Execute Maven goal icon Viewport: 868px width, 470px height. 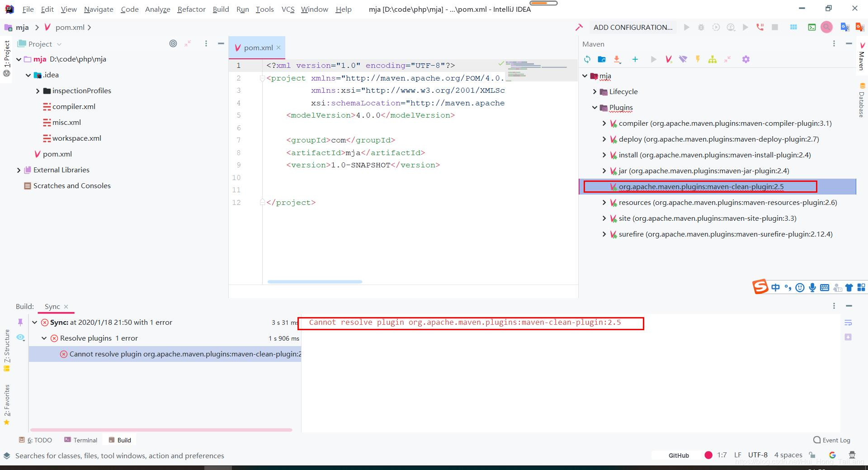point(669,59)
